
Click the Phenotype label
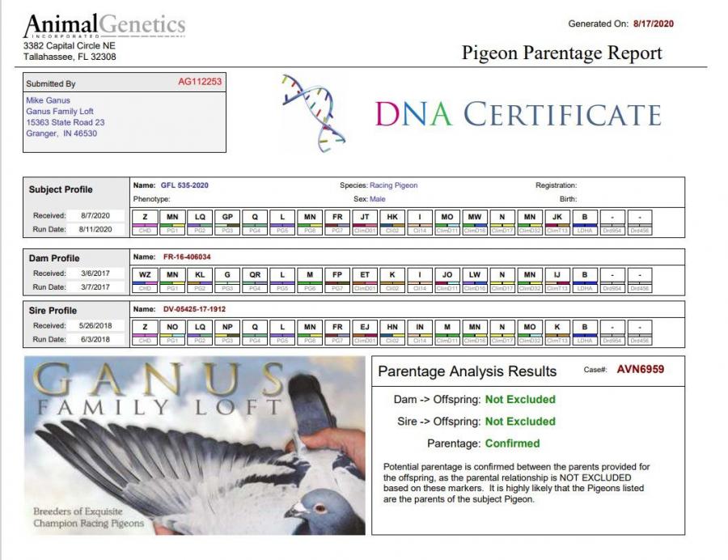[151, 199]
